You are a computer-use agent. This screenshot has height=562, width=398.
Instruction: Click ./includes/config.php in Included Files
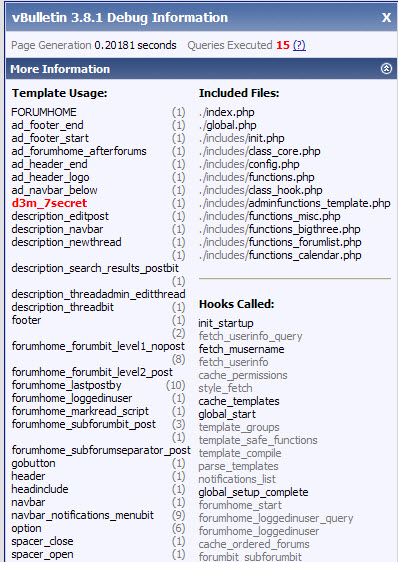249,164
